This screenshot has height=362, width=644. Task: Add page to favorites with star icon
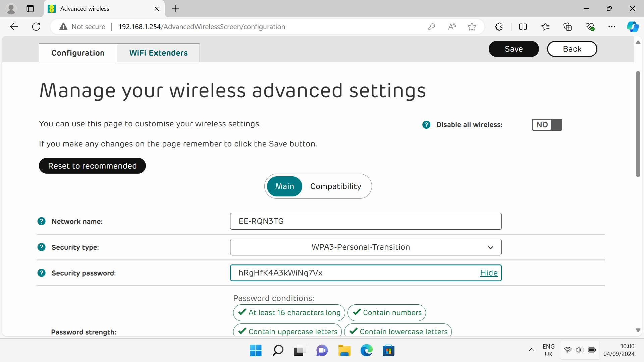(472, 27)
